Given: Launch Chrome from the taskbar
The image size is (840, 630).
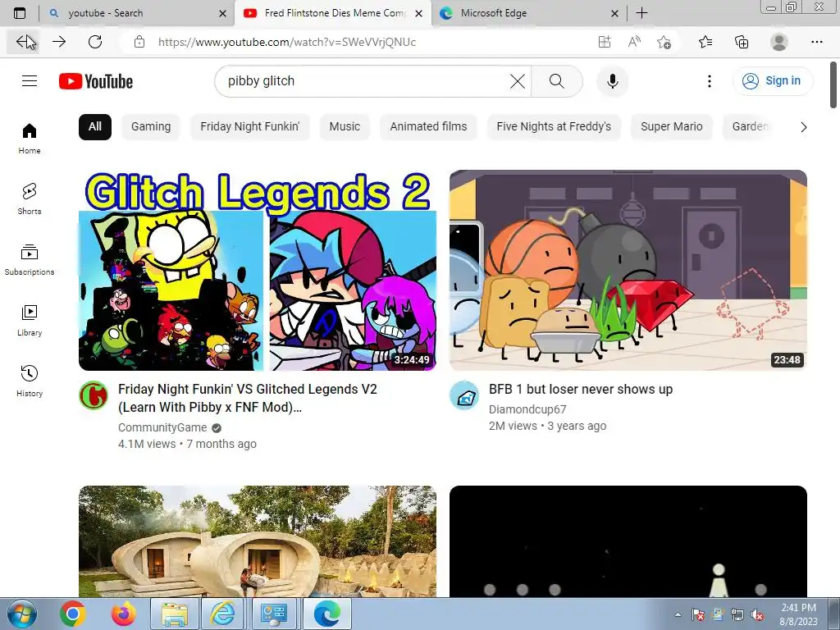Looking at the screenshot, I should [73, 614].
